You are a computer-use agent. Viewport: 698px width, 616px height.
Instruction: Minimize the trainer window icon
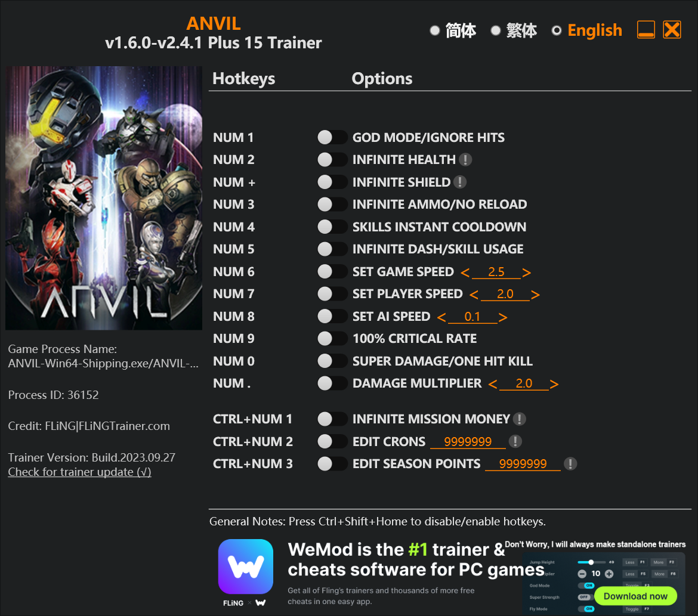(646, 30)
